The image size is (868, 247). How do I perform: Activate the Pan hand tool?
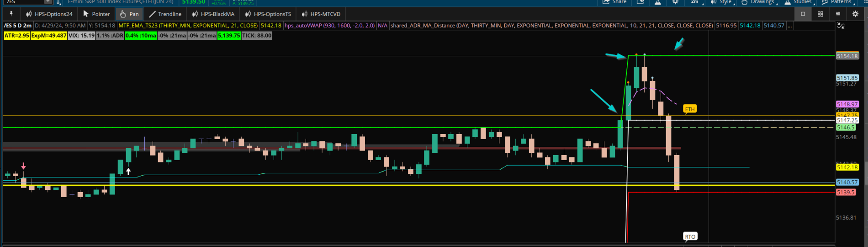tap(129, 14)
